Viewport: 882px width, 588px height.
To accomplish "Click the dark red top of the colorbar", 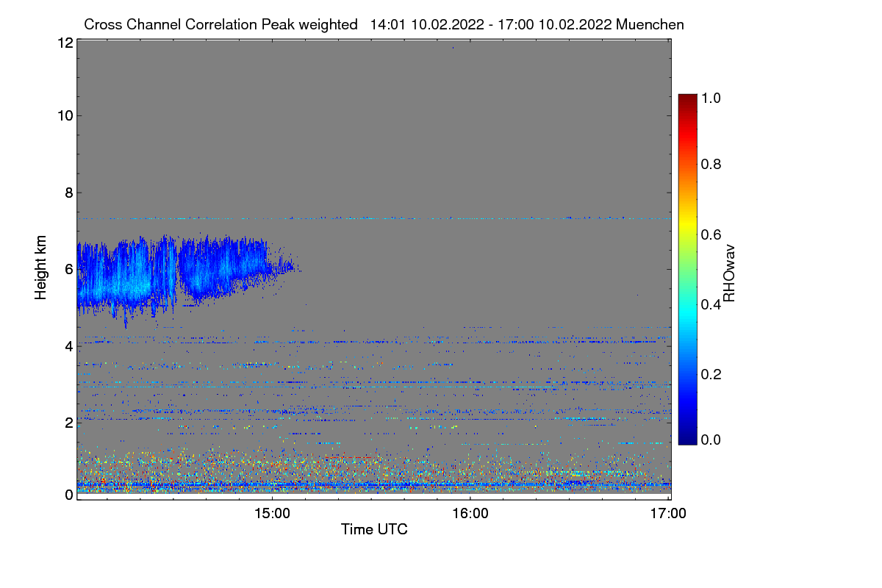I will click(x=687, y=99).
